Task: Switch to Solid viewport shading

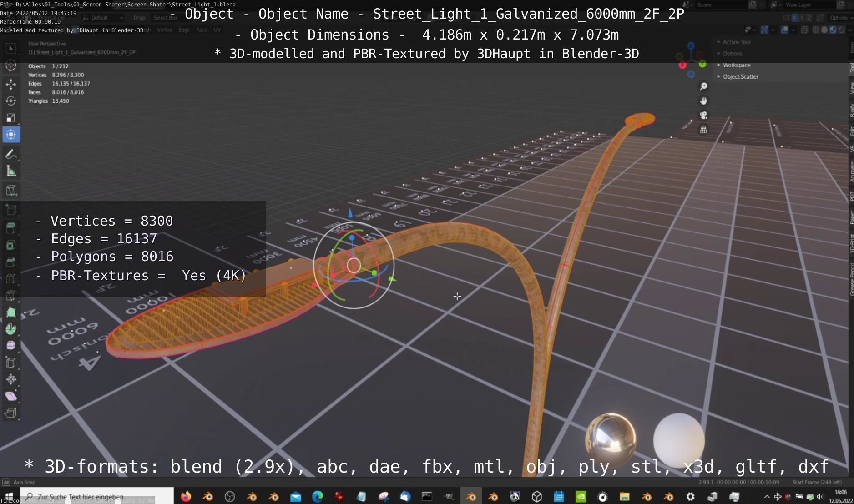Action: point(824,30)
